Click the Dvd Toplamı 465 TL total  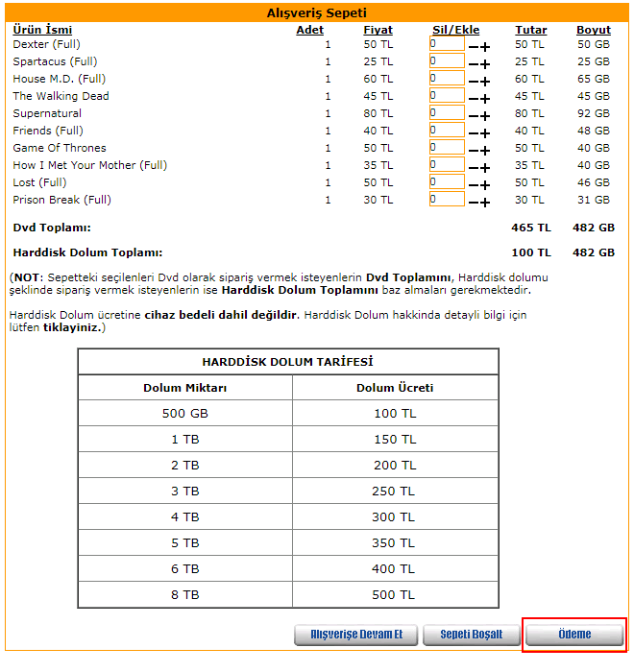[x=531, y=228]
